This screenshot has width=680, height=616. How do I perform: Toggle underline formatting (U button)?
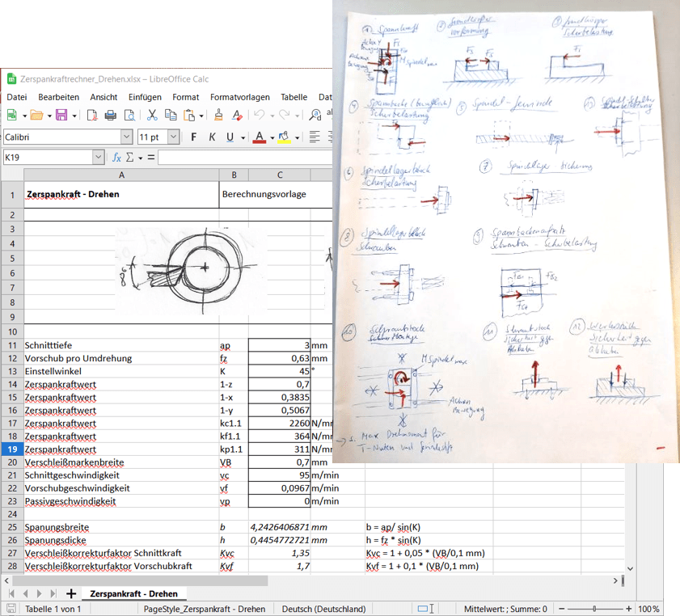(x=230, y=137)
